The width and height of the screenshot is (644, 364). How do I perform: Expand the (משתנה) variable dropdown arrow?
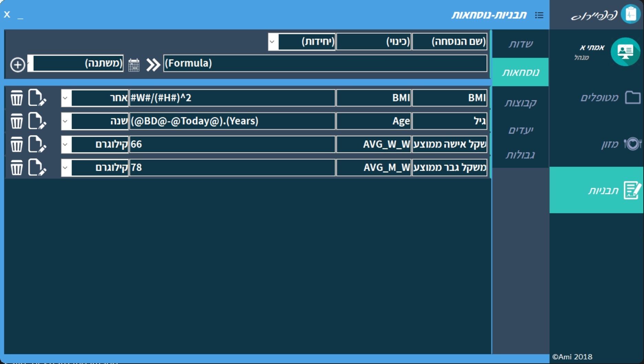point(30,63)
